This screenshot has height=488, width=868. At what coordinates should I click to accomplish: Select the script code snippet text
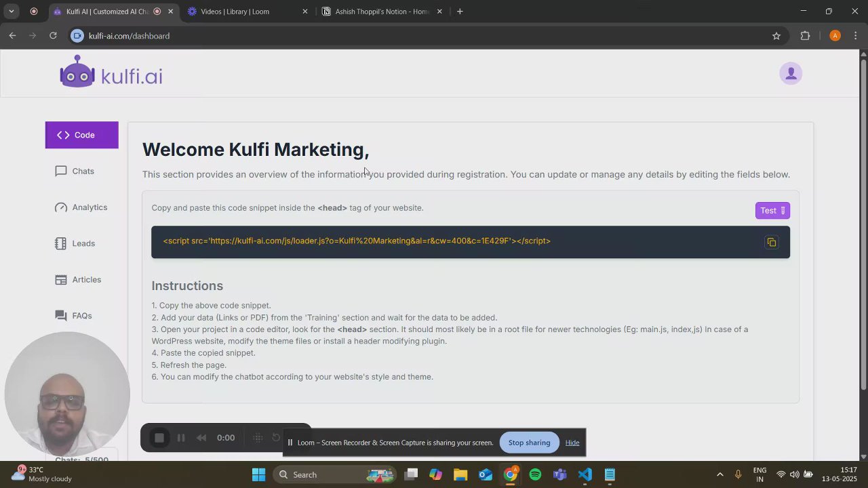coord(357,241)
